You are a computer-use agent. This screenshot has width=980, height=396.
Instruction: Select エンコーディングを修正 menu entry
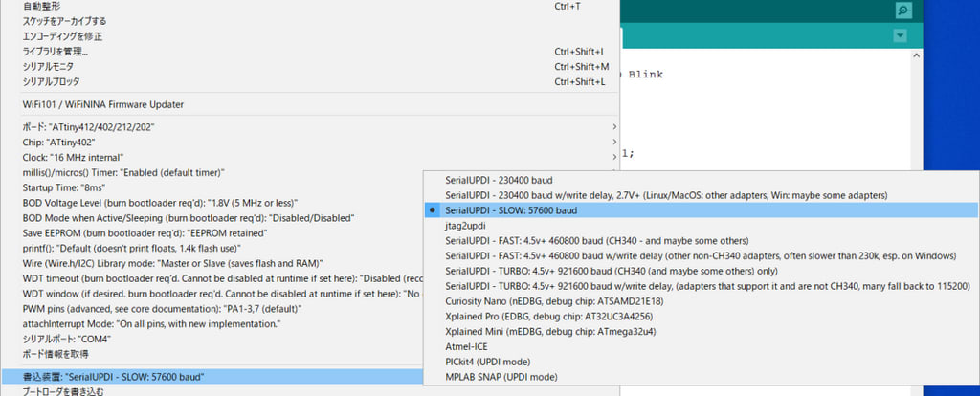coord(310,36)
